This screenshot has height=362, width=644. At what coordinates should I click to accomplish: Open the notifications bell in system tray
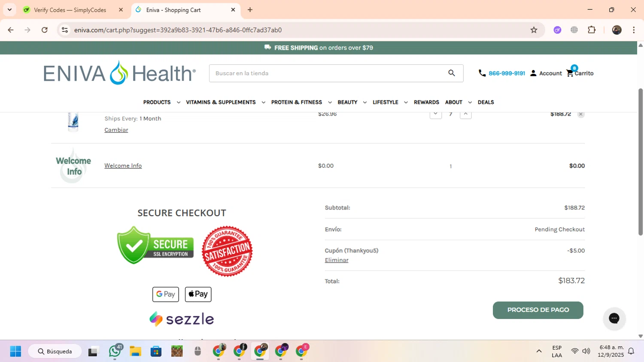point(631,351)
